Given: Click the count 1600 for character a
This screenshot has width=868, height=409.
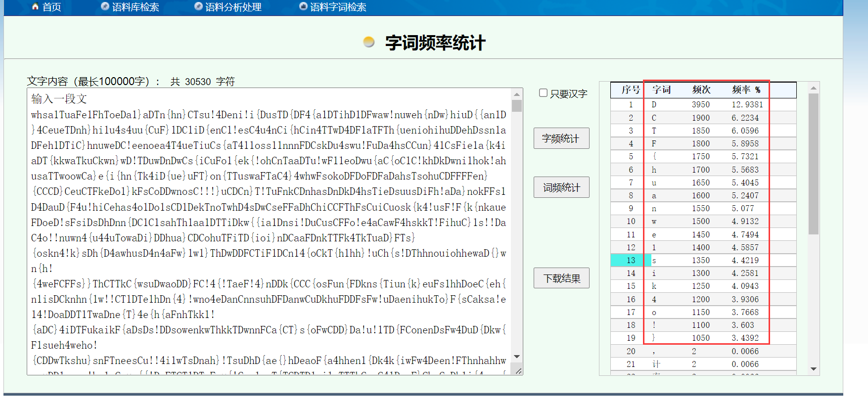Looking at the screenshot, I should pyautogui.click(x=701, y=195).
